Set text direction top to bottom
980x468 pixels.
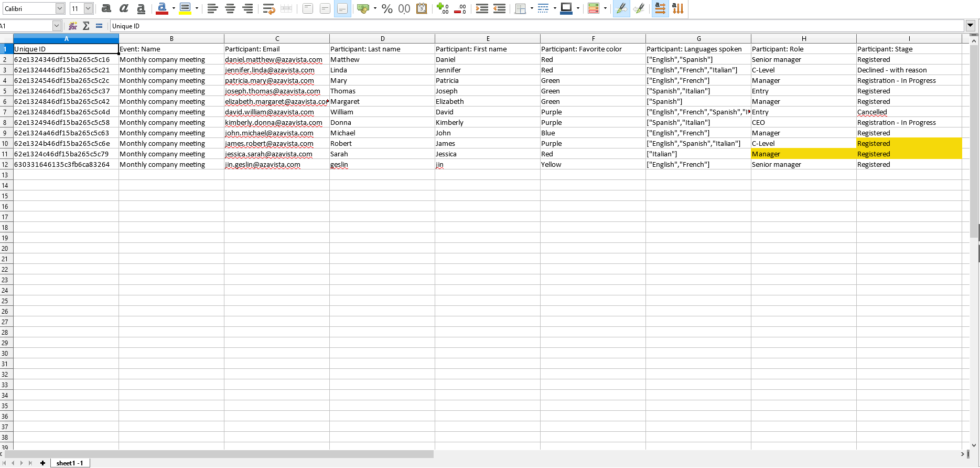point(678,8)
